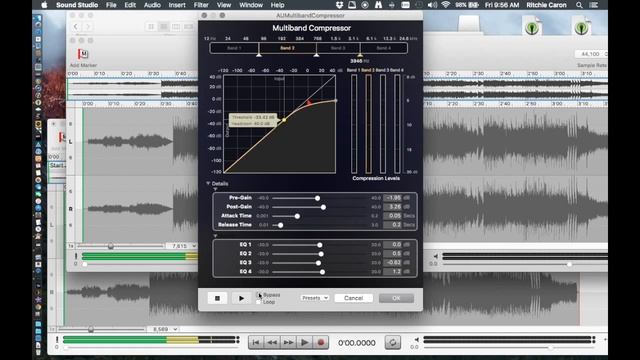Click the EQ 2 value field
640x360 pixels.
pyautogui.click(x=393, y=253)
